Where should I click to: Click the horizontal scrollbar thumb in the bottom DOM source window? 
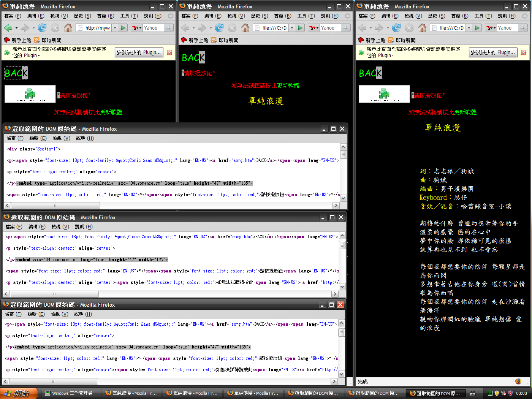pyautogui.click(x=54, y=381)
